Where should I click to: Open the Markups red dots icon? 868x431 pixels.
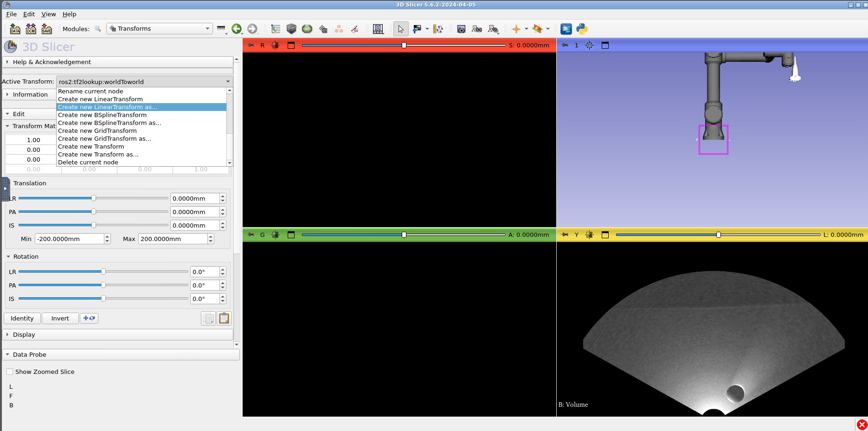pyautogui.click(x=339, y=29)
